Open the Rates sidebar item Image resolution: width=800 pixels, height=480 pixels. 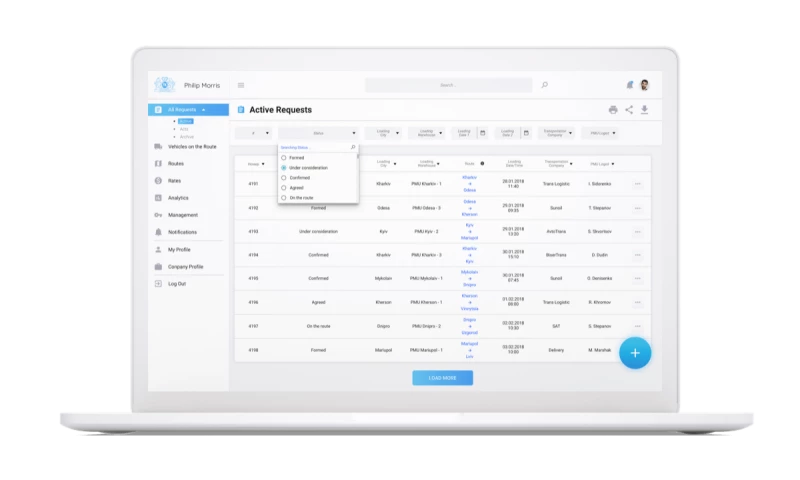pyautogui.click(x=174, y=181)
